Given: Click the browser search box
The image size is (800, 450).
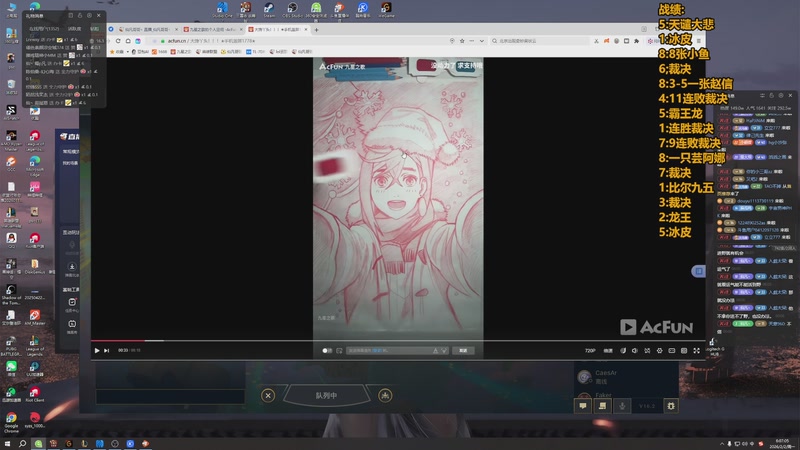Looking at the screenshot, I should [x=541, y=41].
